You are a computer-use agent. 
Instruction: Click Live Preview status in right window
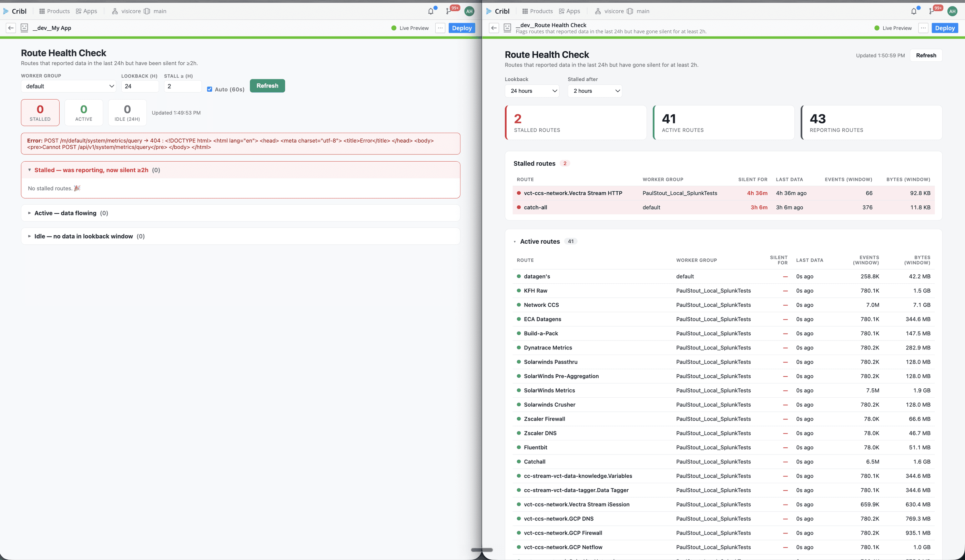893,28
